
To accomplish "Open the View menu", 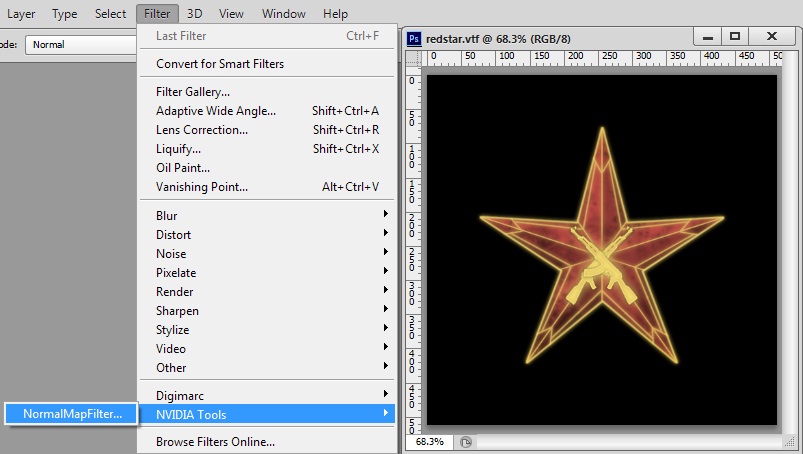I will (x=231, y=14).
